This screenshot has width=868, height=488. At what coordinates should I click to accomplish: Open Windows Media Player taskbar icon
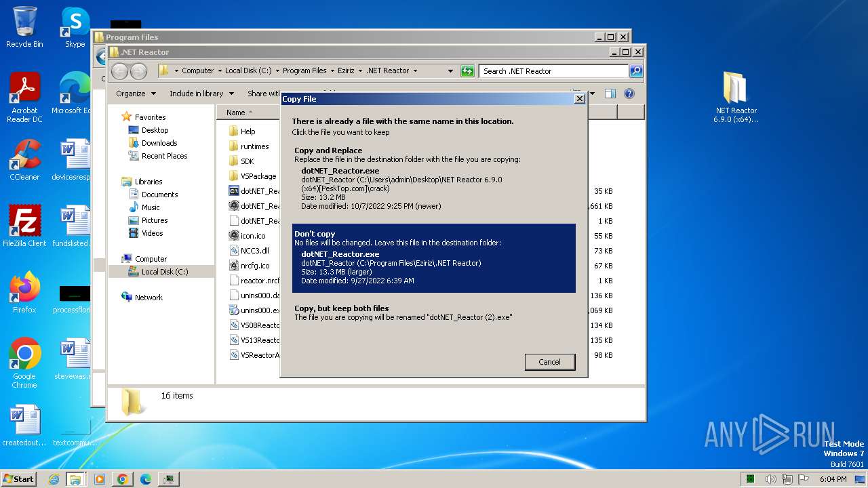click(100, 479)
